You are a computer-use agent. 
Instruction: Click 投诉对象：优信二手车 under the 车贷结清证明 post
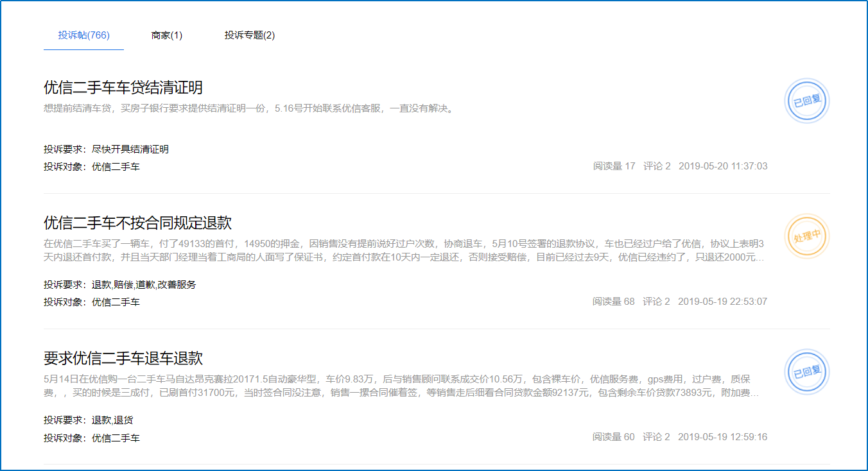92,167
